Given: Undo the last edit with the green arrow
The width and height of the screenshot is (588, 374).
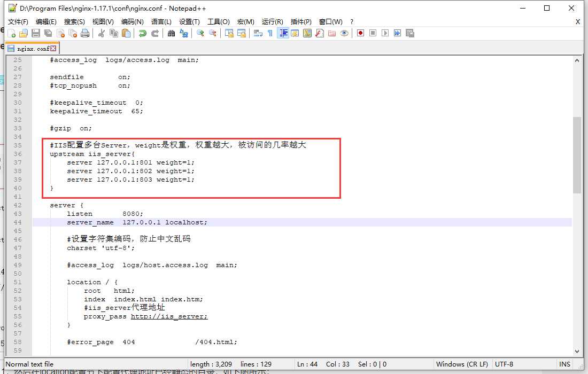Looking at the screenshot, I should pos(143,33).
